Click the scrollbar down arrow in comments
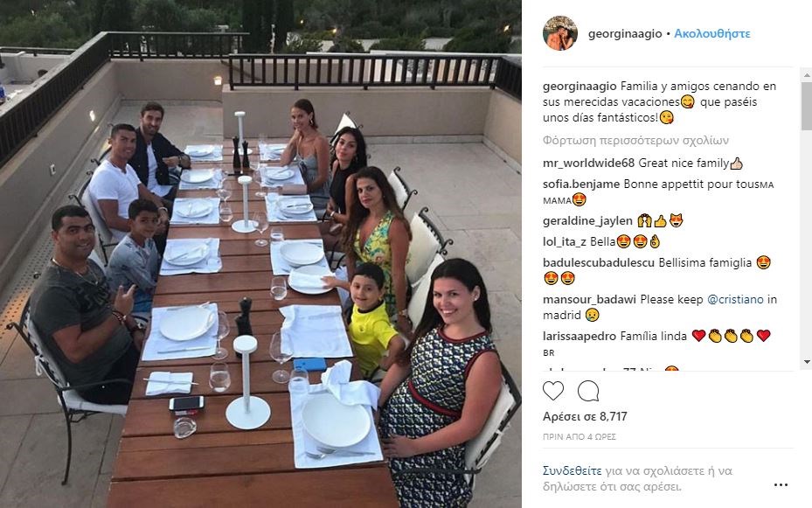The image size is (812, 508). (807, 361)
